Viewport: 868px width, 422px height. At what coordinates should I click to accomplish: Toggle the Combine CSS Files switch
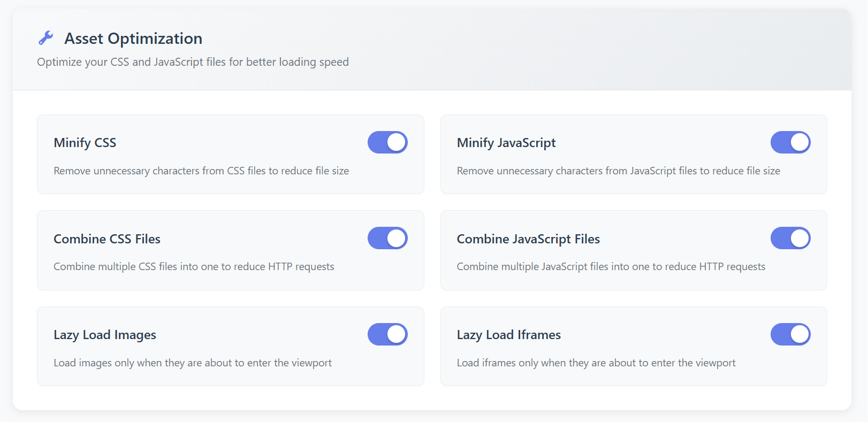(387, 238)
